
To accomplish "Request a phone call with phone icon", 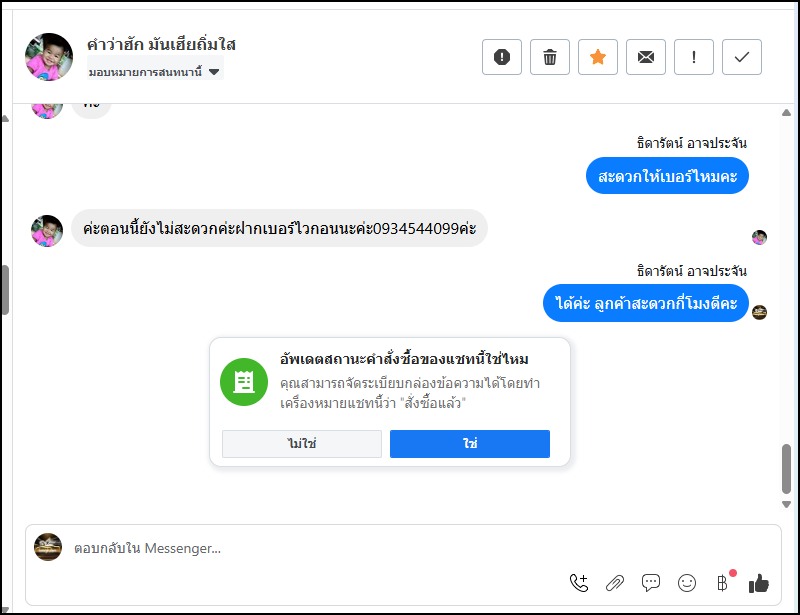I will pos(579,583).
